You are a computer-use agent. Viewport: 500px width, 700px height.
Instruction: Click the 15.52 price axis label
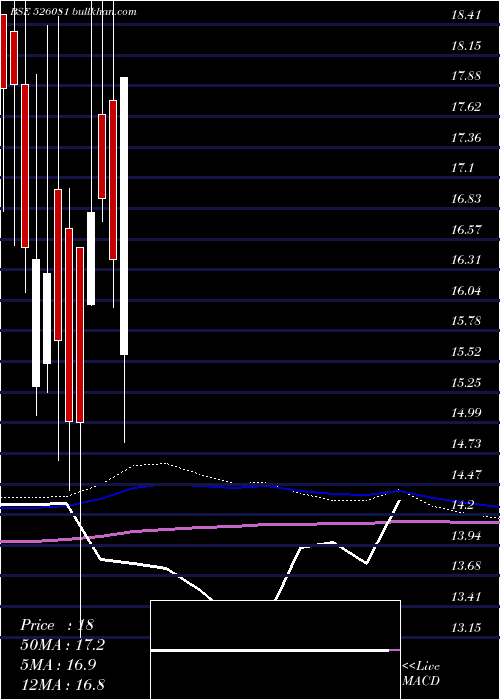click(x=466, y=352)
